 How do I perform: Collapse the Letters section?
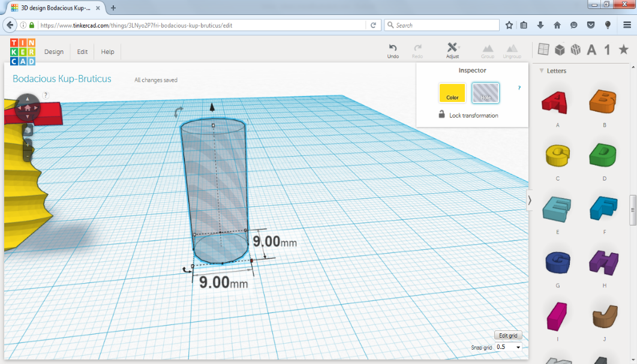coord(541,71)
